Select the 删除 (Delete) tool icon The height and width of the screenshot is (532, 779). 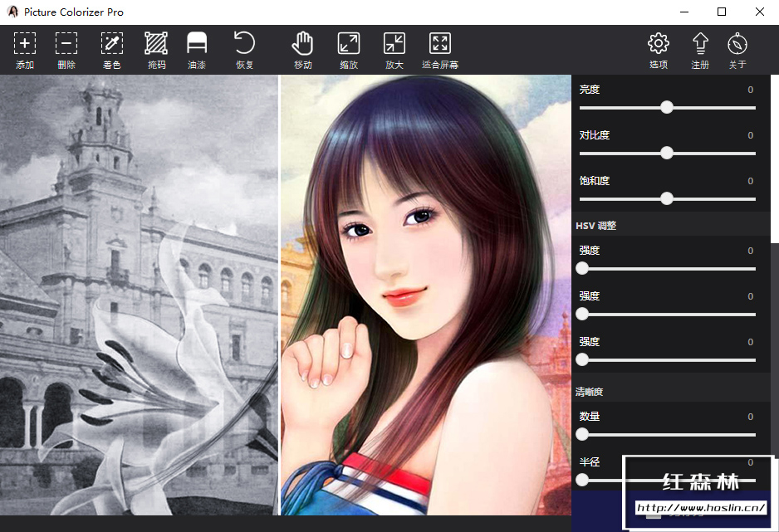pos(66,44)
